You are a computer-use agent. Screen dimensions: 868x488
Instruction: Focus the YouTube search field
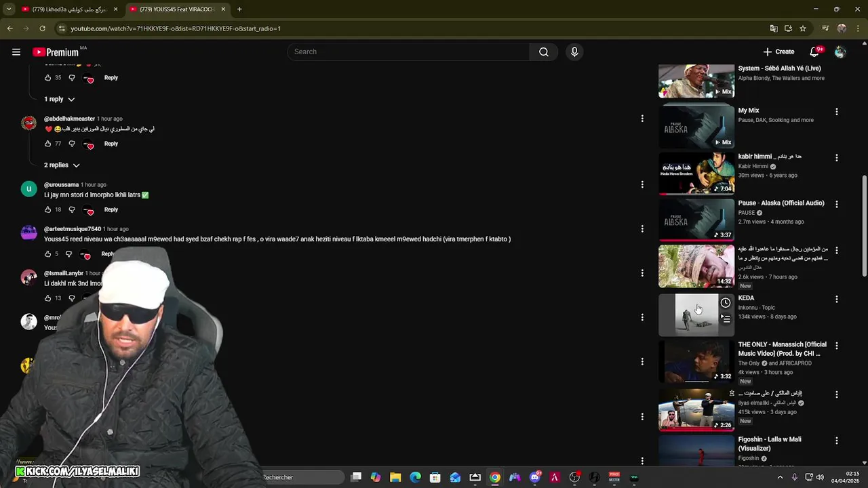(409, 52)
